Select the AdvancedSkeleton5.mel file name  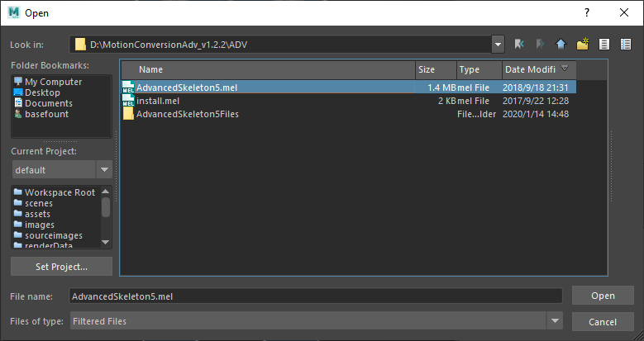tap(187, 88)
